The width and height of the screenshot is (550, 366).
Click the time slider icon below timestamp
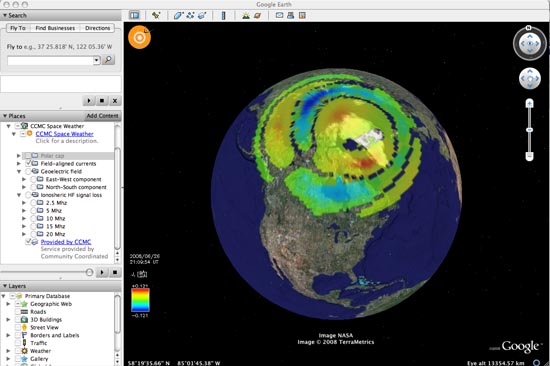139,274
